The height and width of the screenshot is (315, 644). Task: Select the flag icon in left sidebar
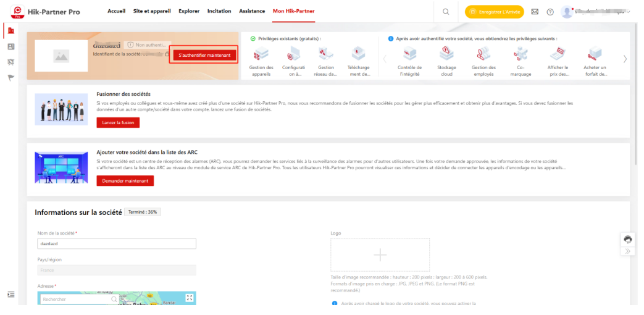(11, 78)
